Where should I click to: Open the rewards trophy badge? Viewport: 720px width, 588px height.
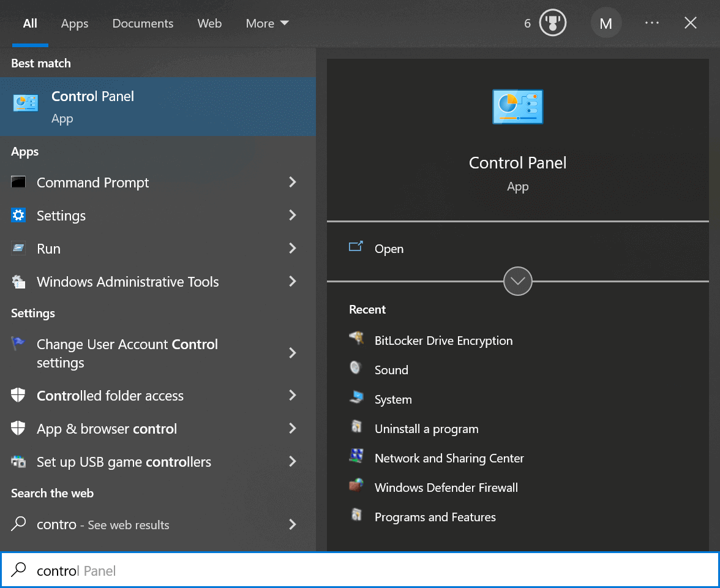pyautogui.click(x=552, y=23)
